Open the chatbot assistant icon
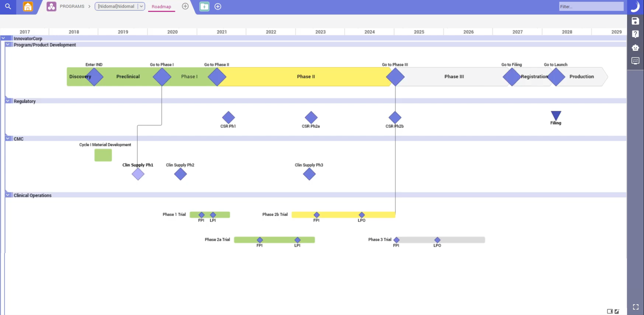644x315 pixels. point(636,47)
